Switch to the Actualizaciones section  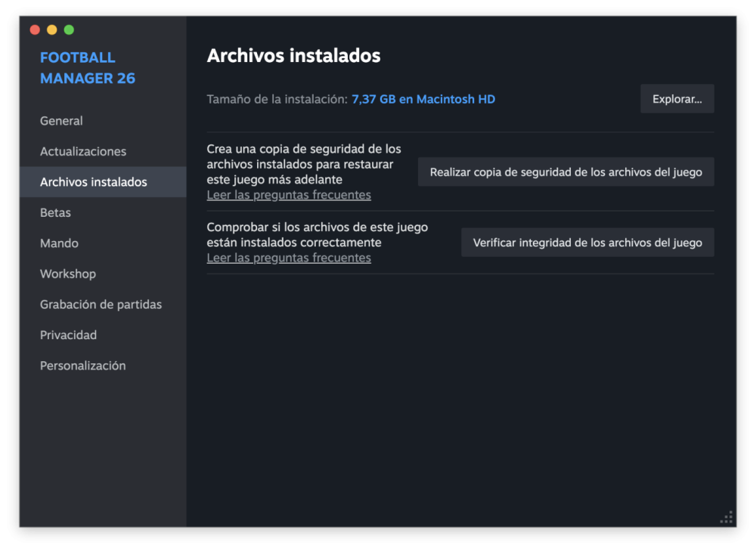pos(82,151)
